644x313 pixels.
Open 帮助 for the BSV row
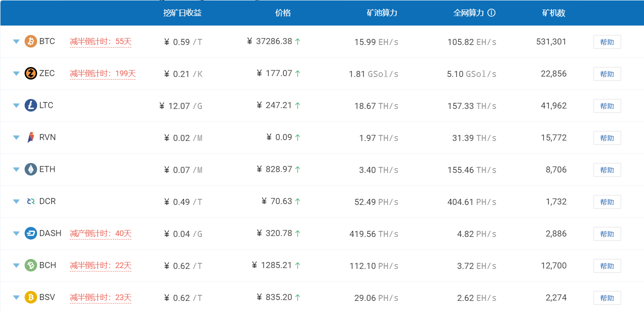pyautogui.click(x=607, y=298)
